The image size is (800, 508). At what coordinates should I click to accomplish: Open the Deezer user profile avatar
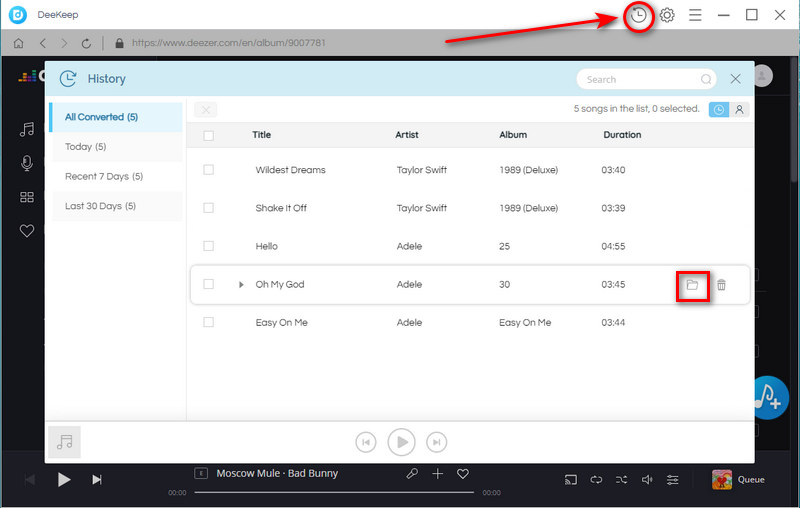point(763,77)
